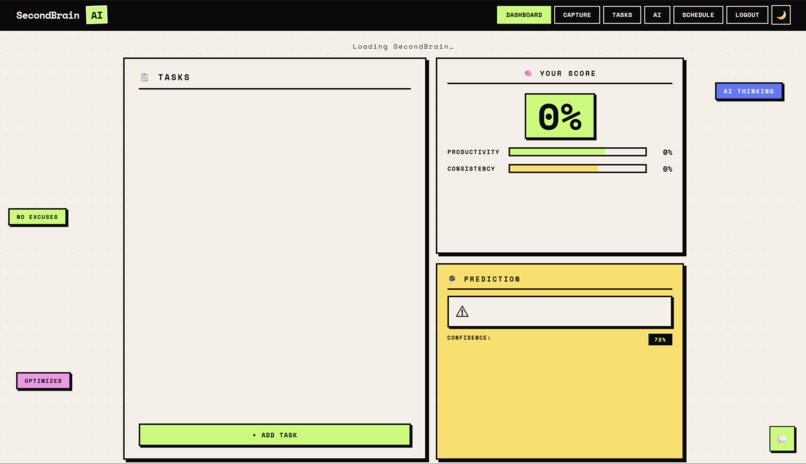Image resolution: width=806 pixels, height=464 pixels.
Task: Click the Confidence label
Action: (469, 338)
